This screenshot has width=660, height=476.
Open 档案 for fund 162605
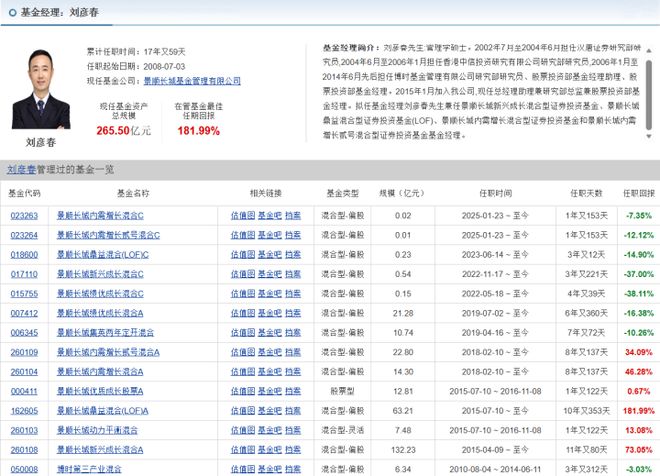(x=293, y=411)
